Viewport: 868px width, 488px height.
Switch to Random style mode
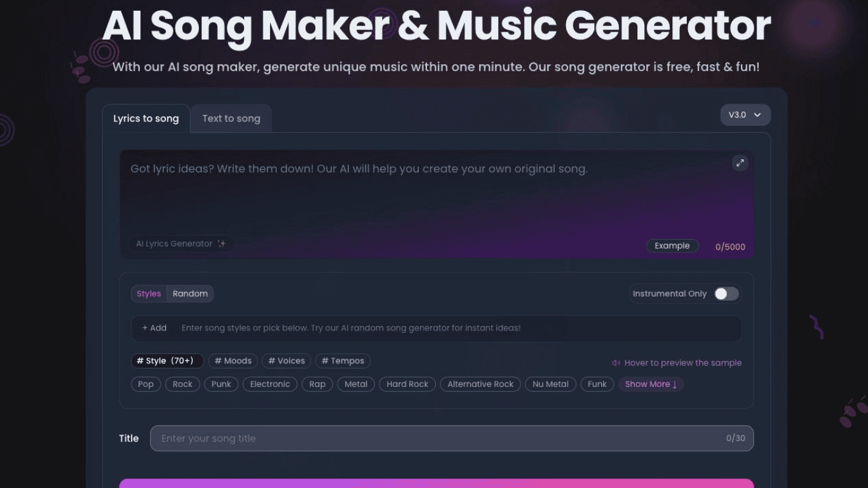(190, 294)
